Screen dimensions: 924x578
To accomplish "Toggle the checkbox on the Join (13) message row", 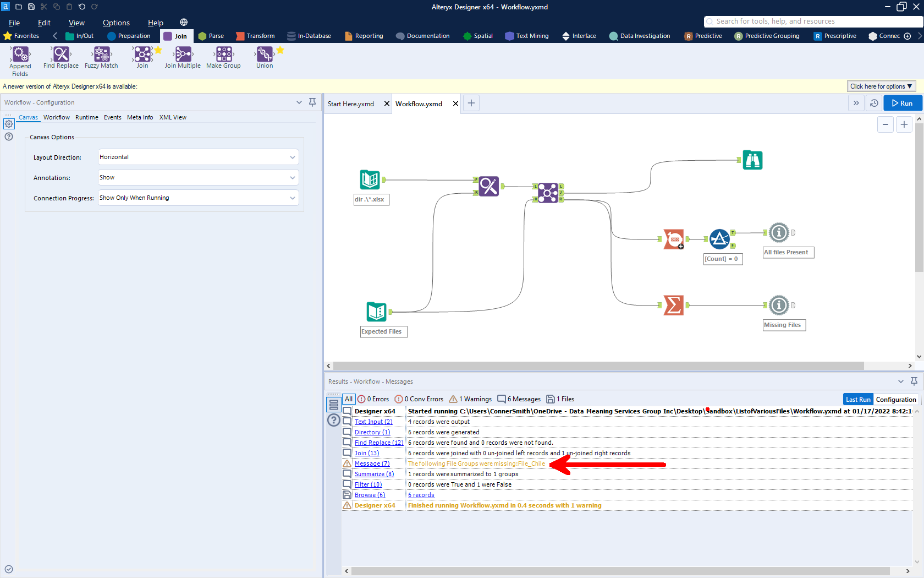I will coord(347,452).
